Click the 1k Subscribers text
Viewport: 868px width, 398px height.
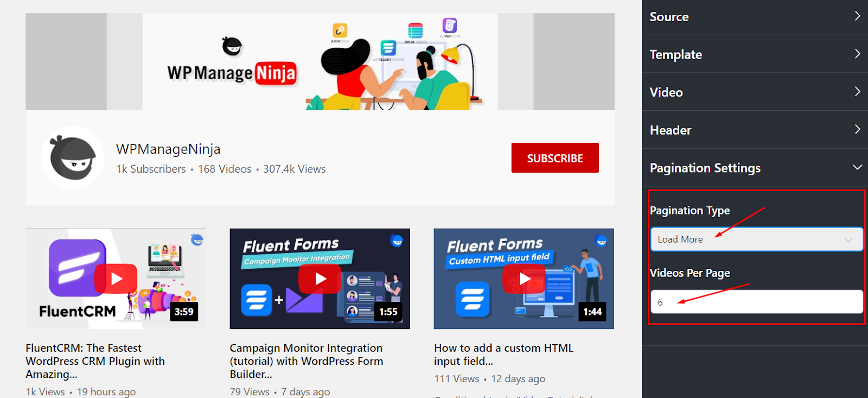pos(151,169)
